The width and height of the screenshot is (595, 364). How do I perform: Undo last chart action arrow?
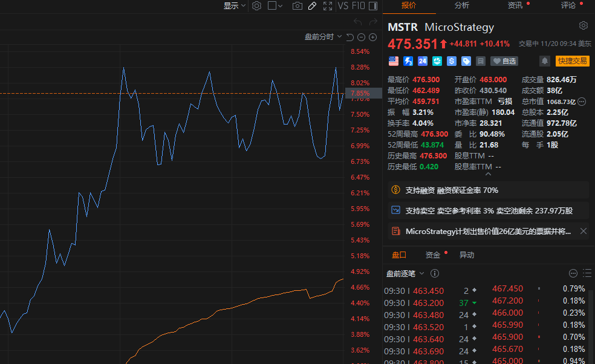coord(357,22)
